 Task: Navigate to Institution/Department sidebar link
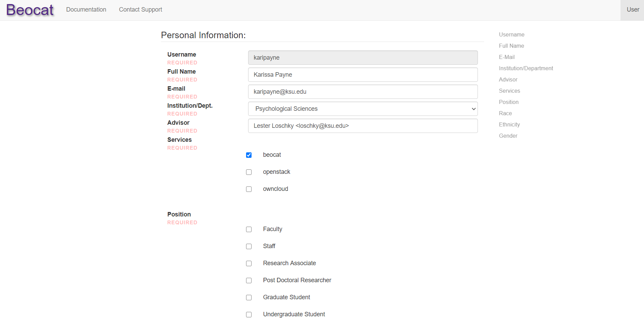pyautogui.click(x=526, y=68)
